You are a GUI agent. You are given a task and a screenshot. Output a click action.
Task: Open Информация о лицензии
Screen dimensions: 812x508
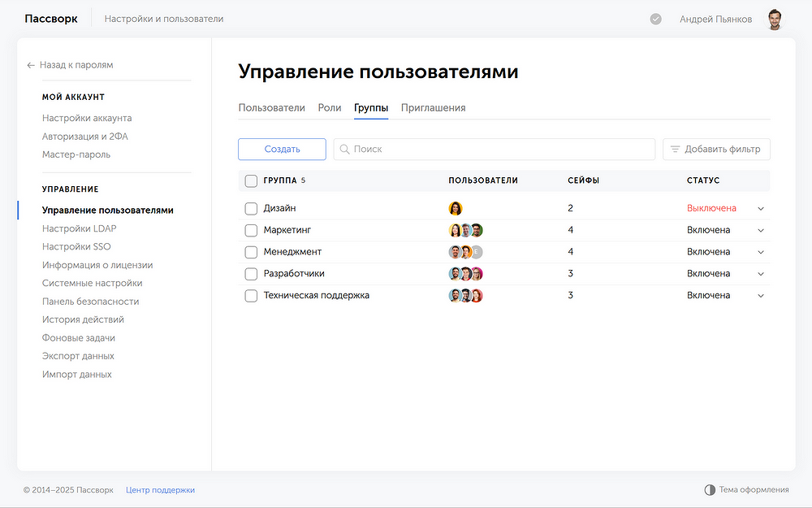point(97,265)
